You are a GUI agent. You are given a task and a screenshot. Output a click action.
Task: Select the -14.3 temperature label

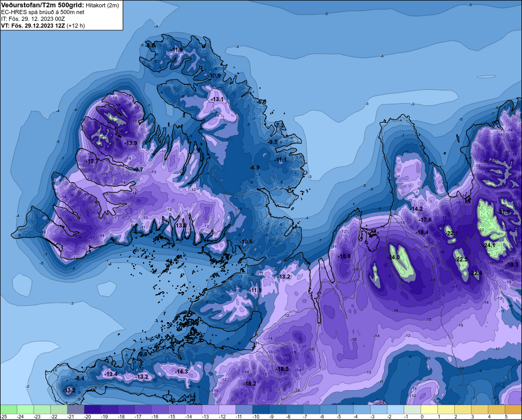182,371
